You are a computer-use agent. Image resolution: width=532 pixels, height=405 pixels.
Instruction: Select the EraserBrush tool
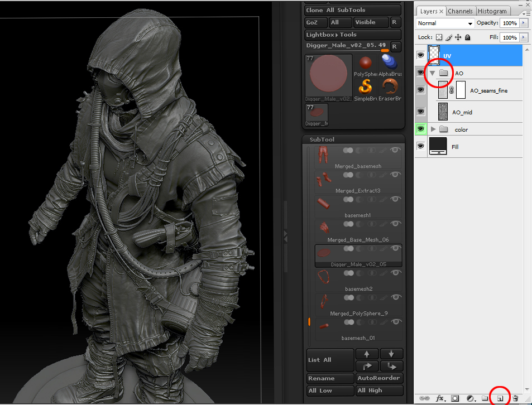tap(390, 90)
